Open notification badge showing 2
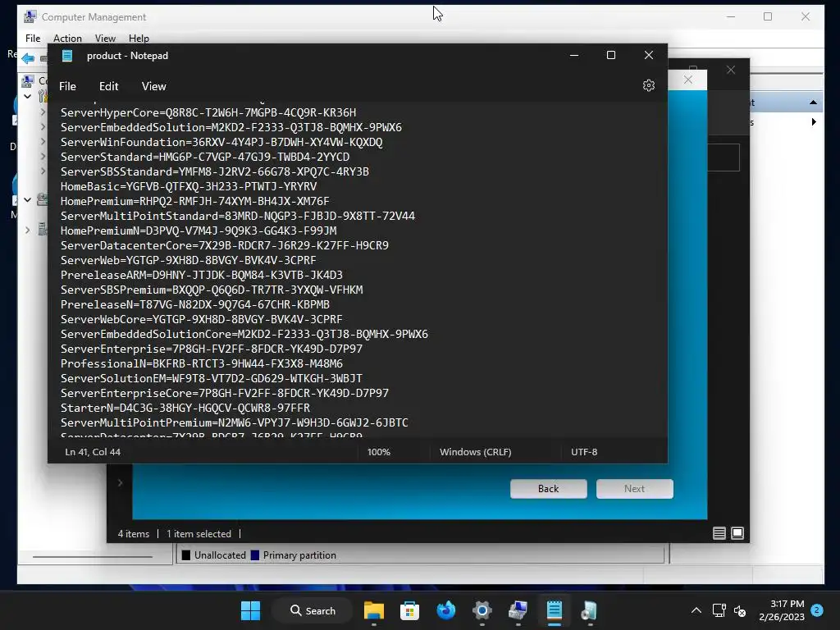Screen dimensions: 840x630 [x=817, y=610]
